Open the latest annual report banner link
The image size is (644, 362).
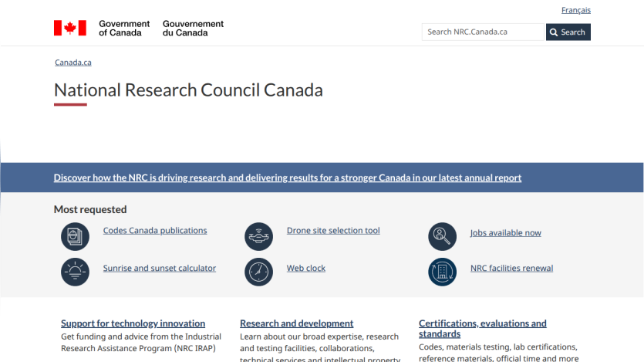[x=288, y=178]
